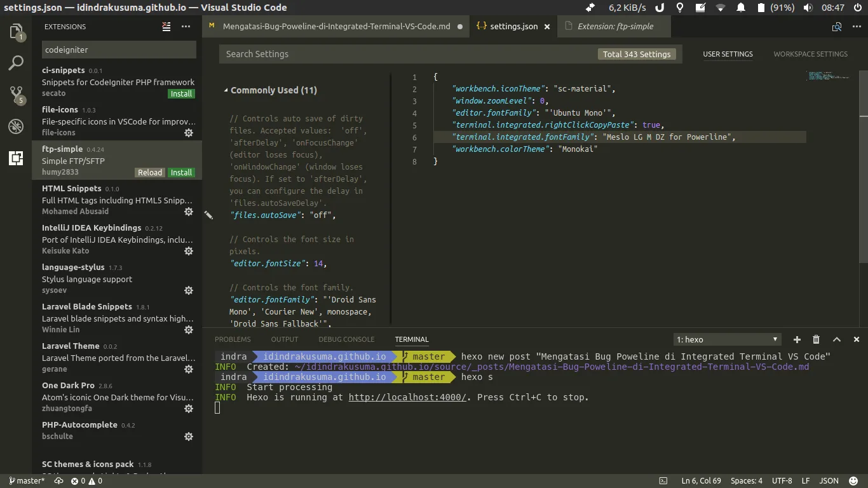This screenshot has width=868, height=488.
Task: Click Install on the ftp-simple extension
Action: pos(181,172)
